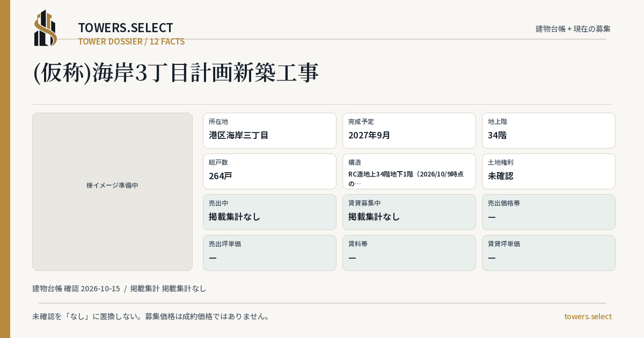Click the 総戸数 264戸 card
The width and height of the screenshot is (644, 338).
[x=269, y=171]
